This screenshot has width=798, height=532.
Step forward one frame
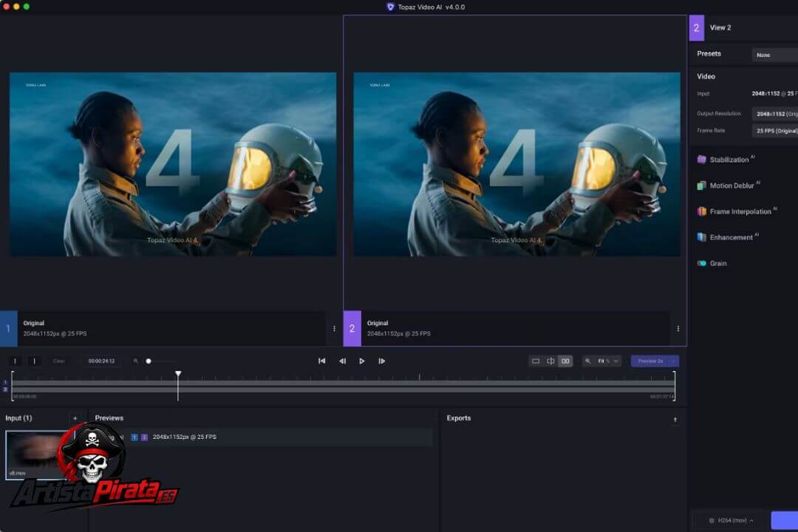382,361
